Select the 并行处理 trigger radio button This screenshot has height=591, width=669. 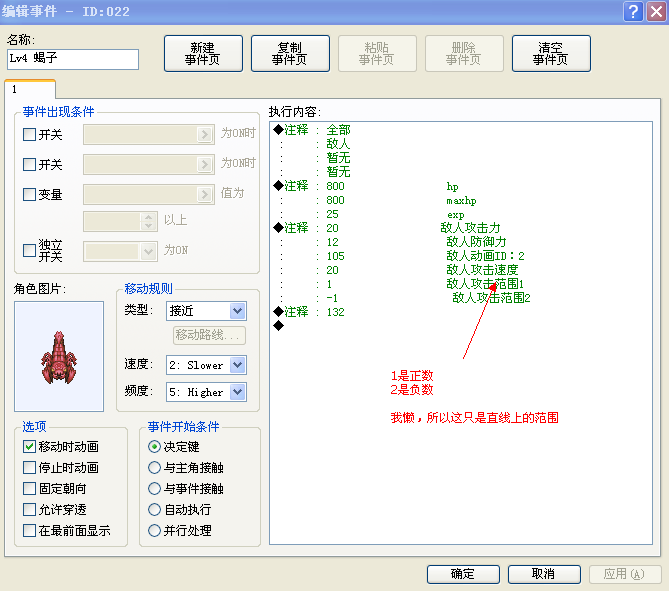pyautogui.click(x=154, y=531)
